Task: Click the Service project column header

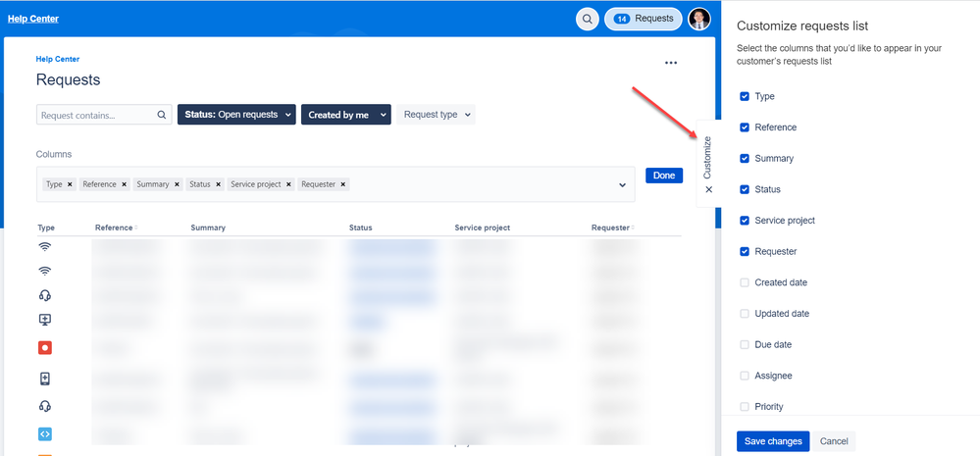Action: pyautogui.click(x=483, y=228)
